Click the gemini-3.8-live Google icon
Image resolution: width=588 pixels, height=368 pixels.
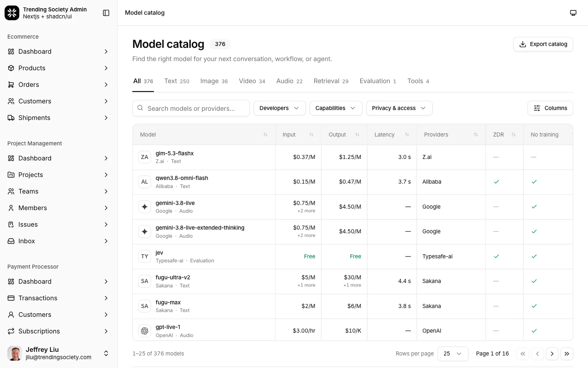(x=144, y=207)
